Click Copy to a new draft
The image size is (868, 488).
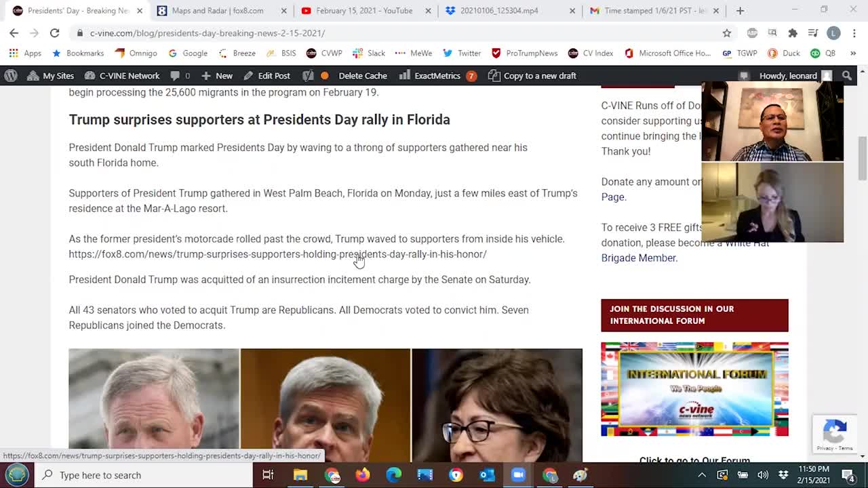coord(532,75)
